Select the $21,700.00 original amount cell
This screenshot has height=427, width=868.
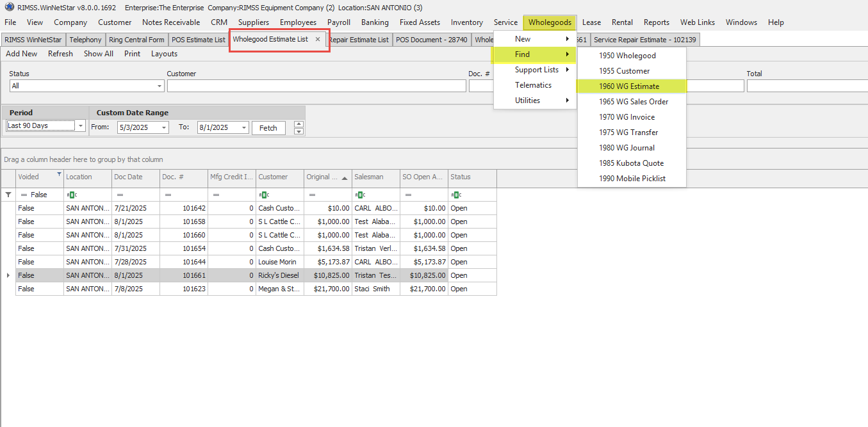point(328,289)
